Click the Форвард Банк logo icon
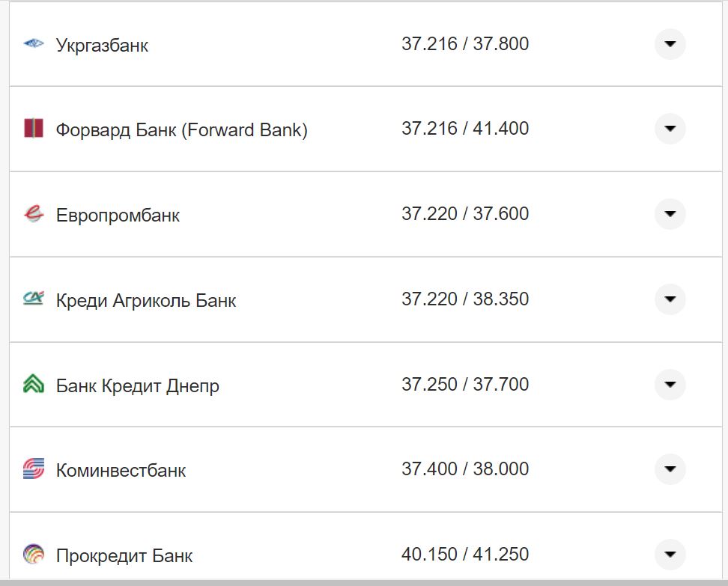The image size is (728, 586). (x=33, y=129)
